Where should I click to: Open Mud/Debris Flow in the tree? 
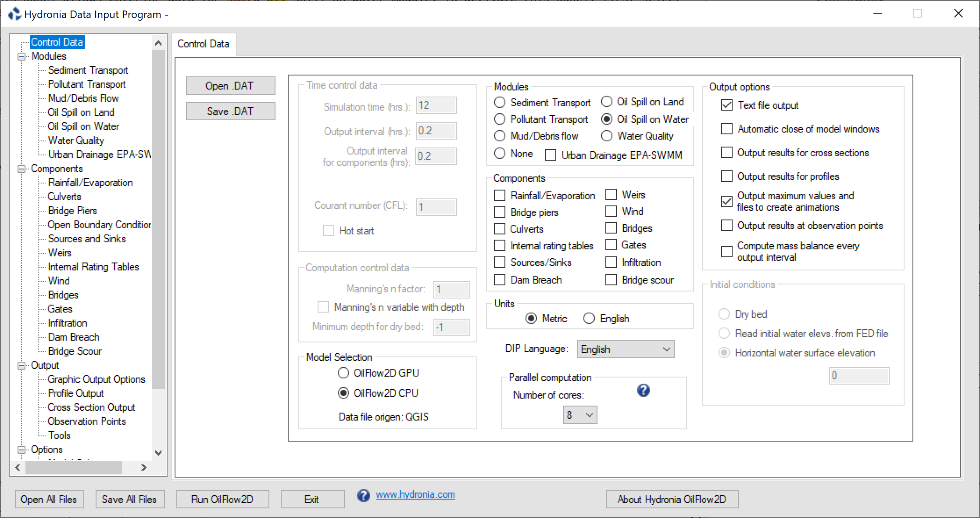point(83,98)
